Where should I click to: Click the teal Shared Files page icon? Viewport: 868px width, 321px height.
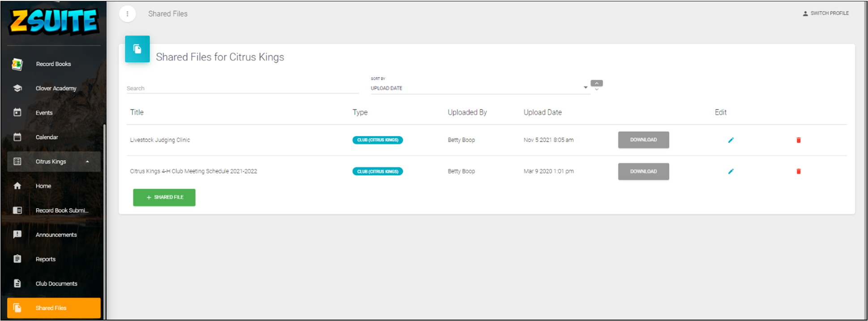(x=137, y=49)
